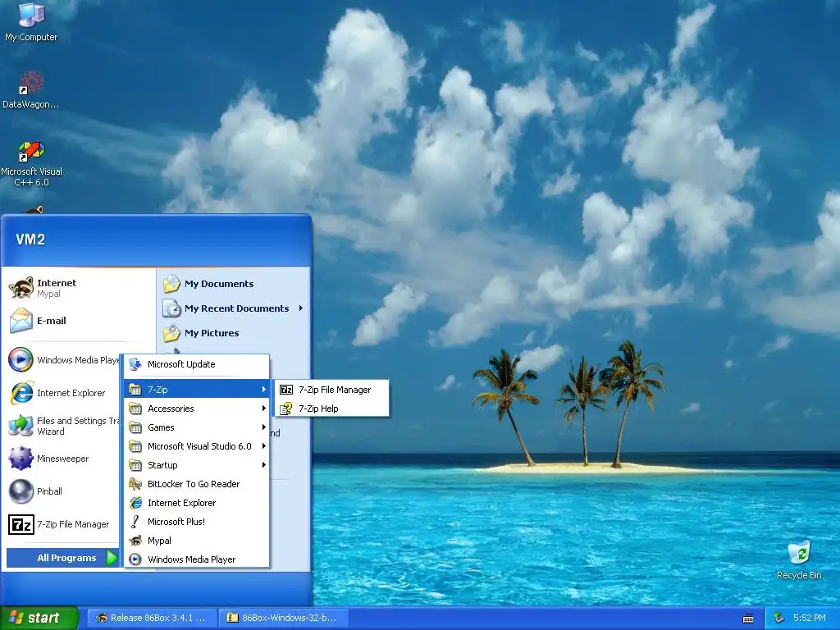This screenshot has height=630, width=840.
Task: Click the "Mypal" subtitle under Internet
Action: (x=48, y=294)
